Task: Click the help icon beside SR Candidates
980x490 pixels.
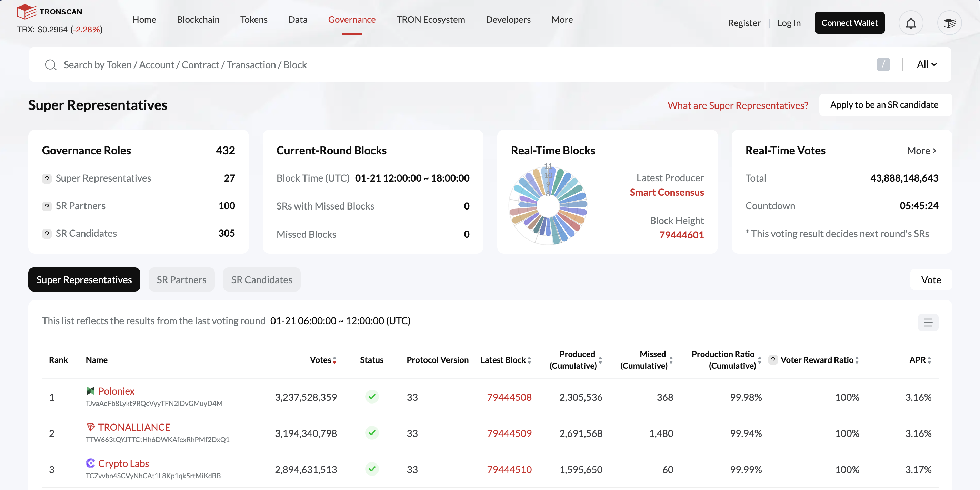Action: coord(47,234)
